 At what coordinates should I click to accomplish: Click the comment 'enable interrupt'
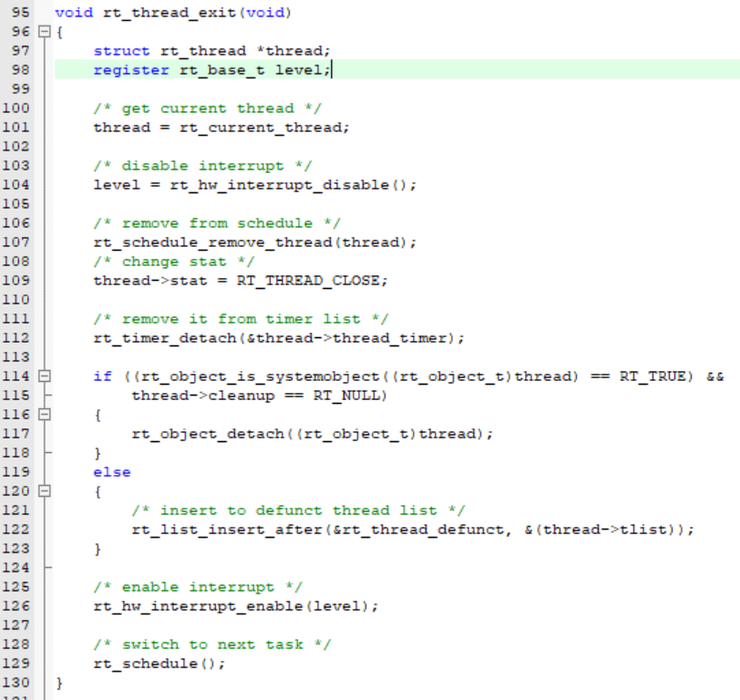tap(199, 587)
